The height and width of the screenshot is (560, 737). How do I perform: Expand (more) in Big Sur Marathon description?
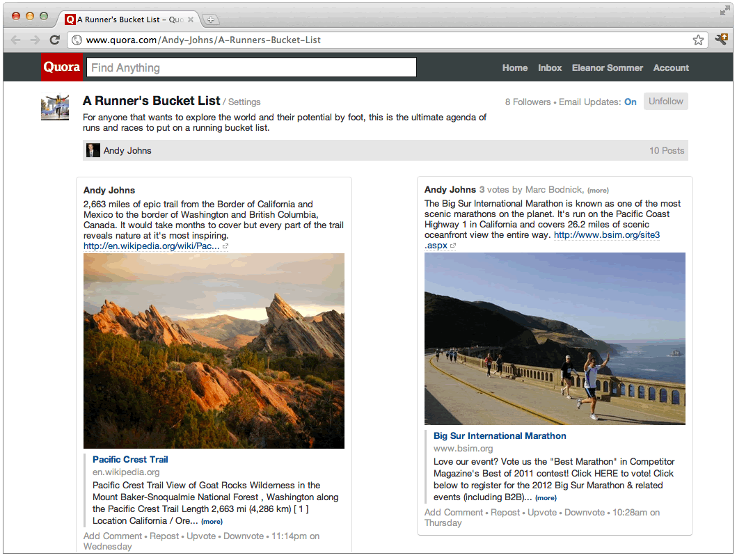(x=546, y=498)
